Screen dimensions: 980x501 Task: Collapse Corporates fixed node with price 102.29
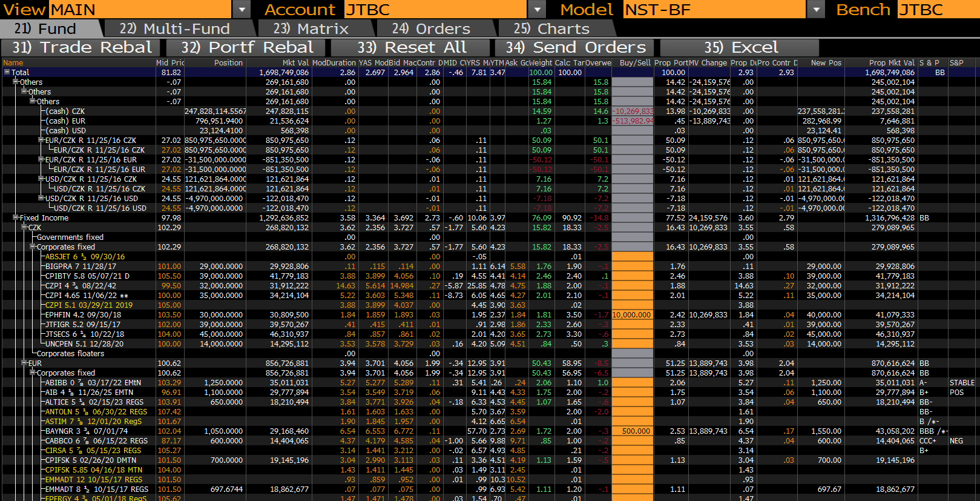33,247
